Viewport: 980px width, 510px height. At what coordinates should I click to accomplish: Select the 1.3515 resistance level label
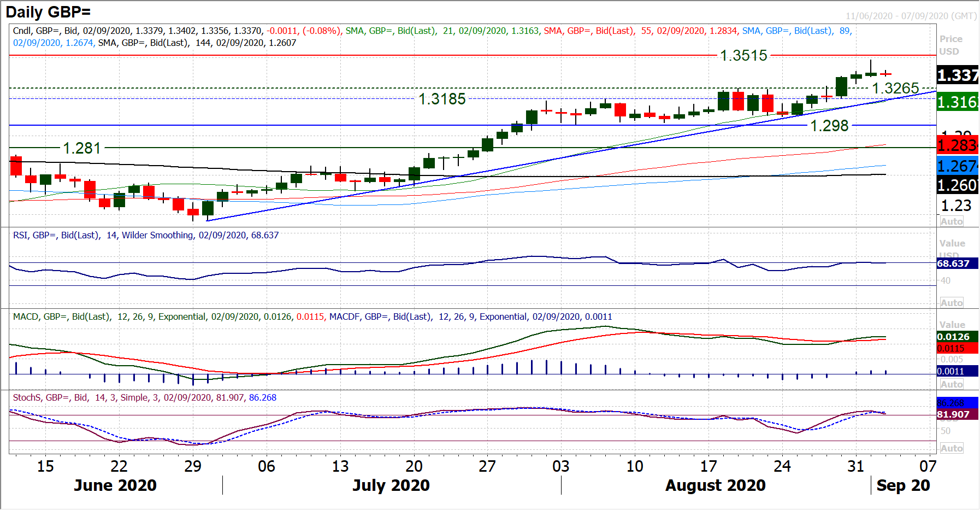743,56
